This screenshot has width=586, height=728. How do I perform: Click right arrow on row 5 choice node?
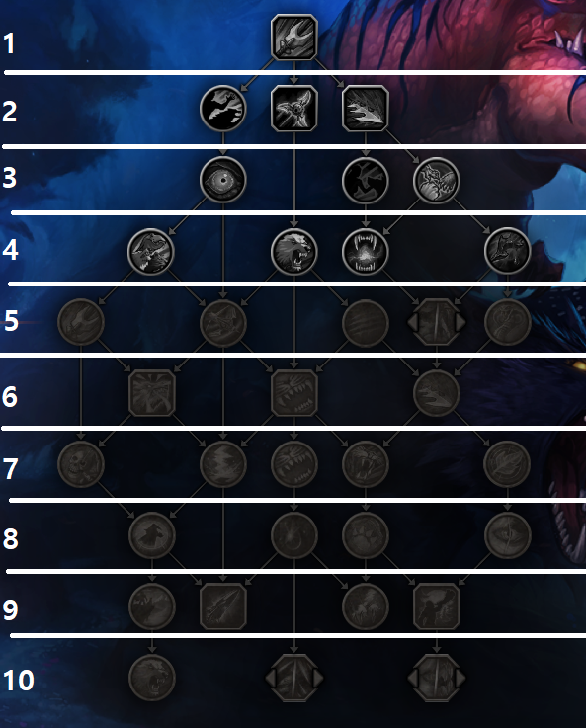tap(460, 322)
